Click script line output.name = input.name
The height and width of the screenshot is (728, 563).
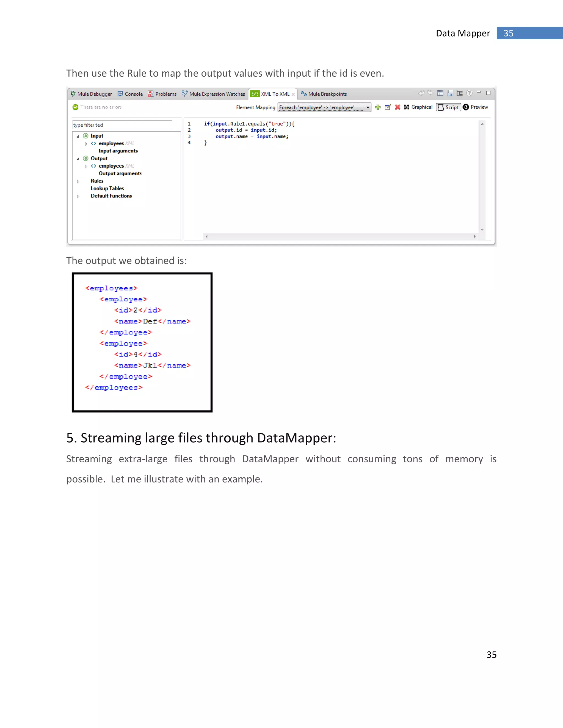[x=252, y=136]
